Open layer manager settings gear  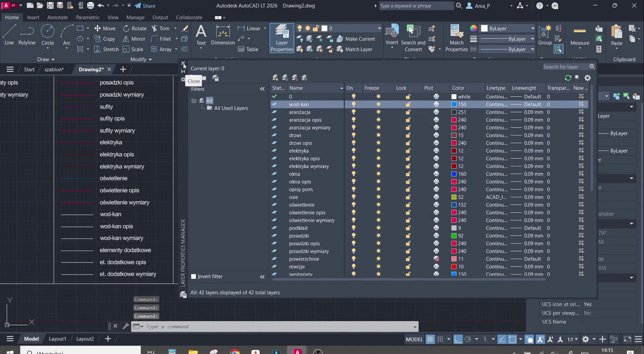click(x=588, y=78)
